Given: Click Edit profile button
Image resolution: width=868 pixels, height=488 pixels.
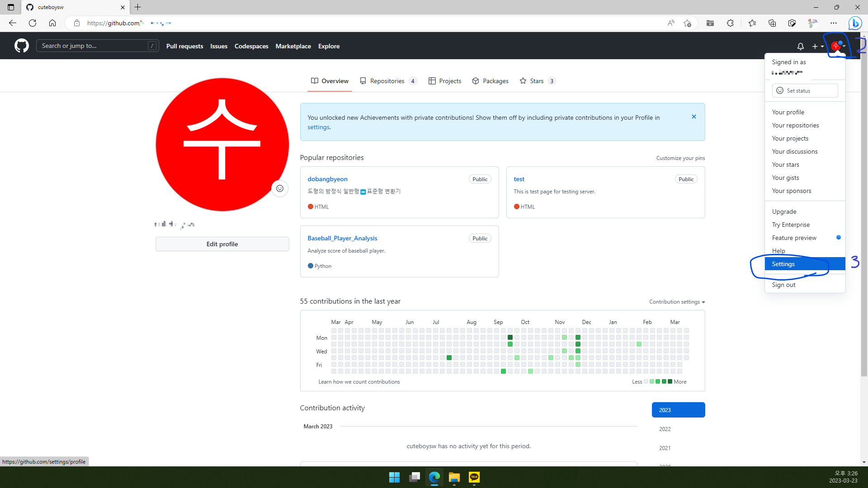Looking at the screenshot, I should point(222,244).
